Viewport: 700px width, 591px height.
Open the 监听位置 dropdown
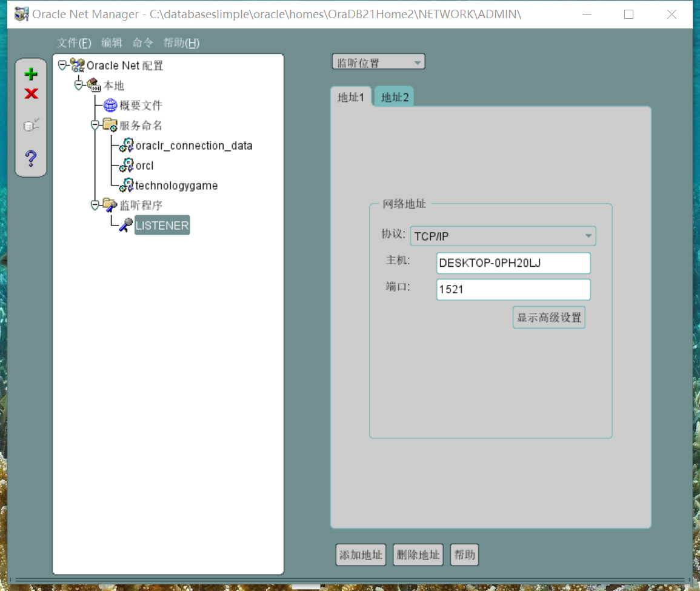(379, 62)
